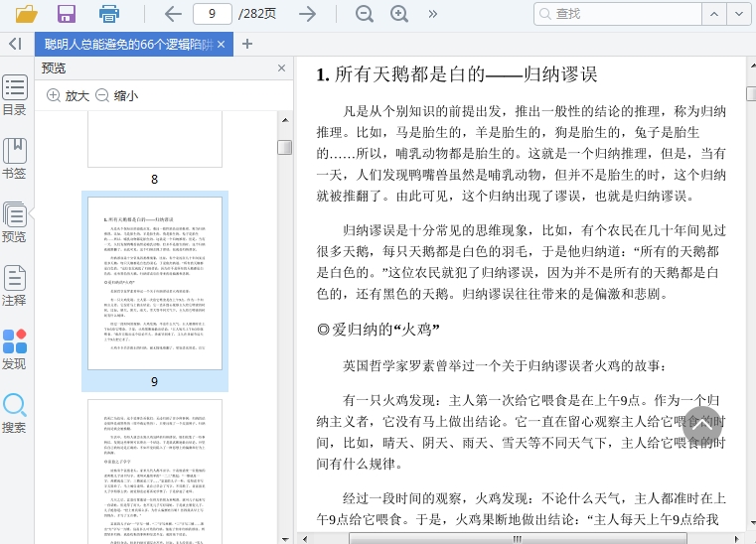The width and height of the screenshot is (756, 544).
Task: Click the zoom out magnifier in toolbar
Action: [x=365, y=14]
